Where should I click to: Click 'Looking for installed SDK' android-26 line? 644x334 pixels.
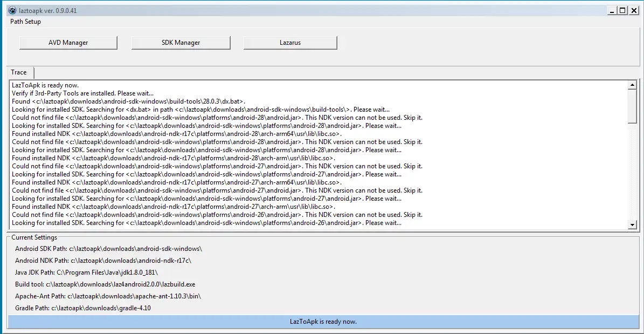[x=206, y=223]
